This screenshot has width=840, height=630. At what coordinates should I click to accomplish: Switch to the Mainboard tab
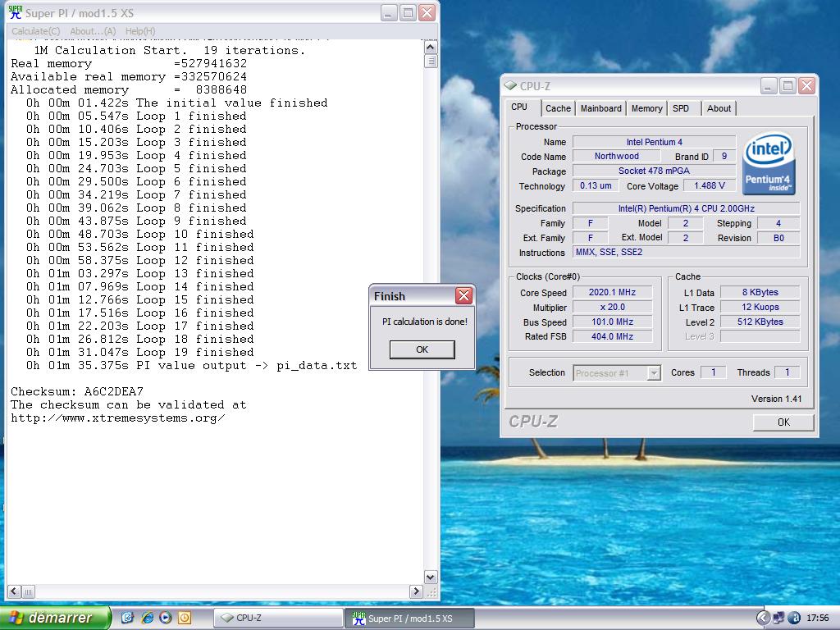pos(600,108)
